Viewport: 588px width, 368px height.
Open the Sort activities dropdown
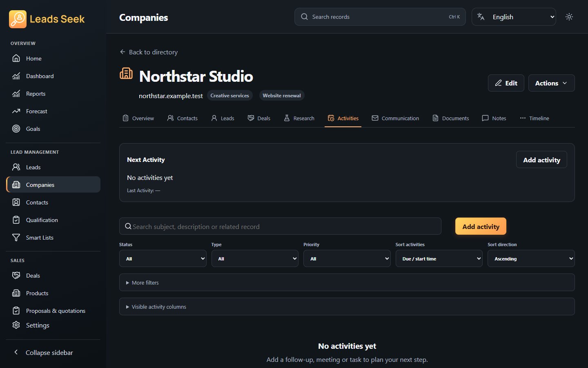(439, 258)
